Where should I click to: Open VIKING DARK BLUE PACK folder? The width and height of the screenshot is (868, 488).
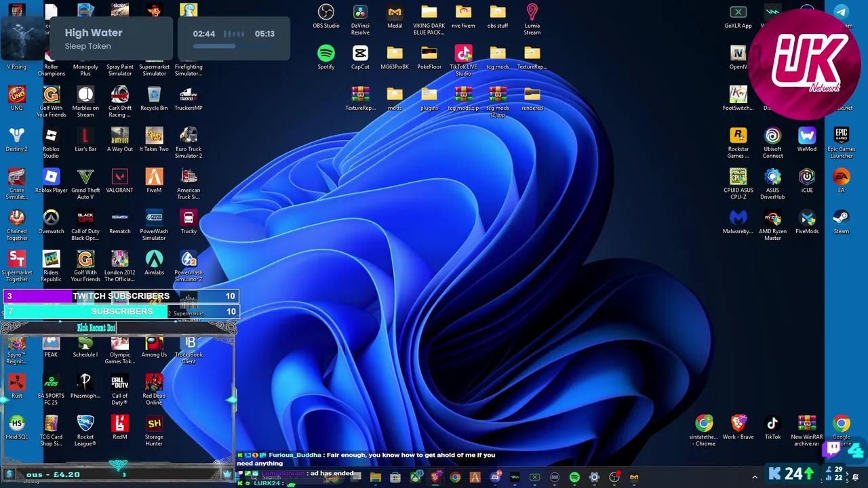(x=429, y=19)
